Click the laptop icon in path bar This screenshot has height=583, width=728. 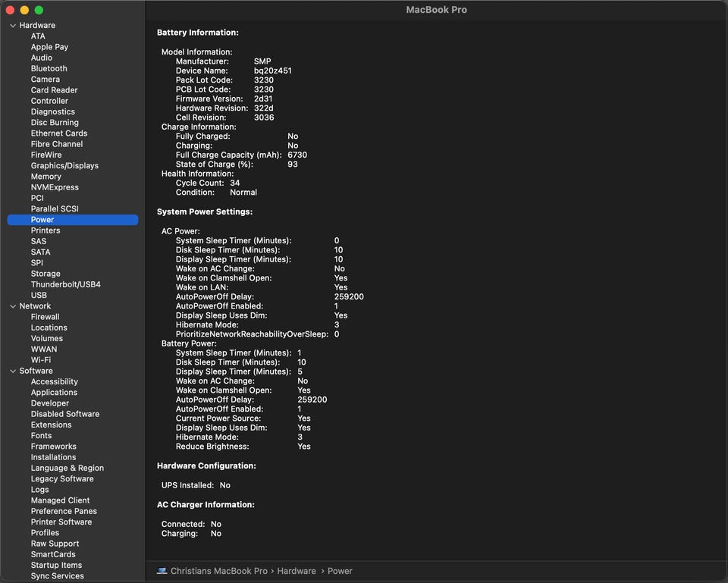click(x=162, y=571)
